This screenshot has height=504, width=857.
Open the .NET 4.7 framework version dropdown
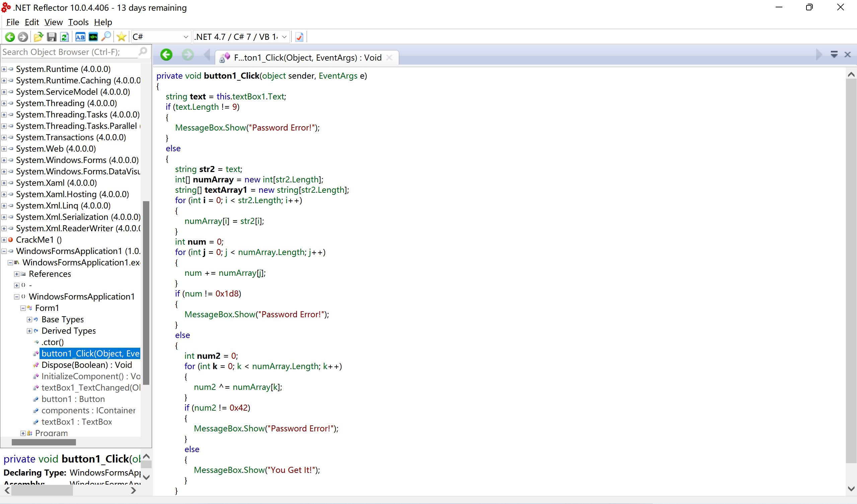click(x=241, y=37)
